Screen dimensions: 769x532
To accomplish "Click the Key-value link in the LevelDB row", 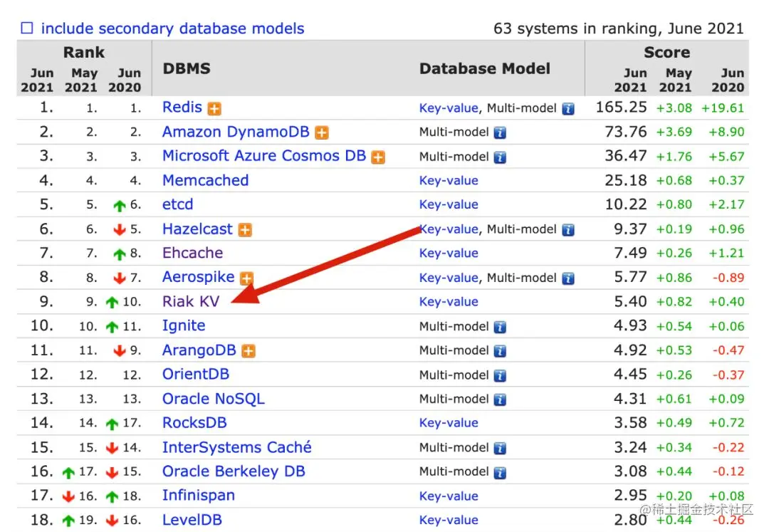I will click(x=449, y=520).
